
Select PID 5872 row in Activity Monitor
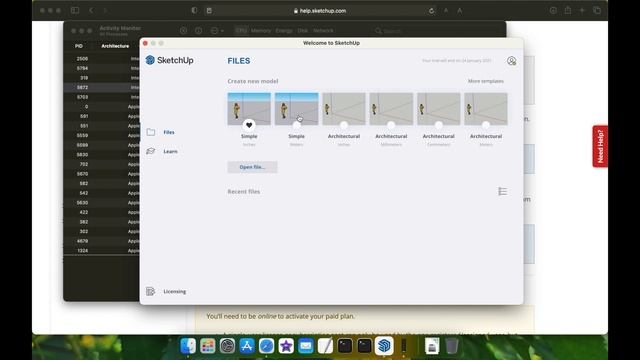pyautogui.click(x=102, y=87)
